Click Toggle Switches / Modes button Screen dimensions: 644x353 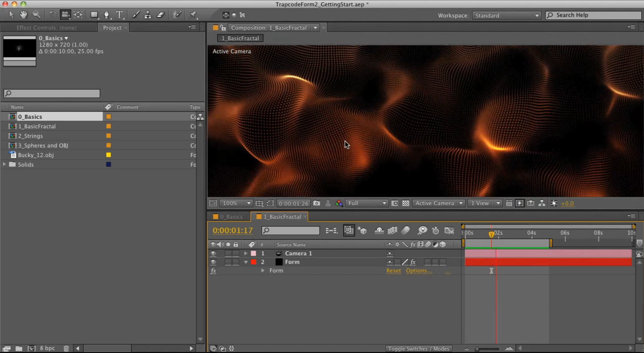(418, 349)
